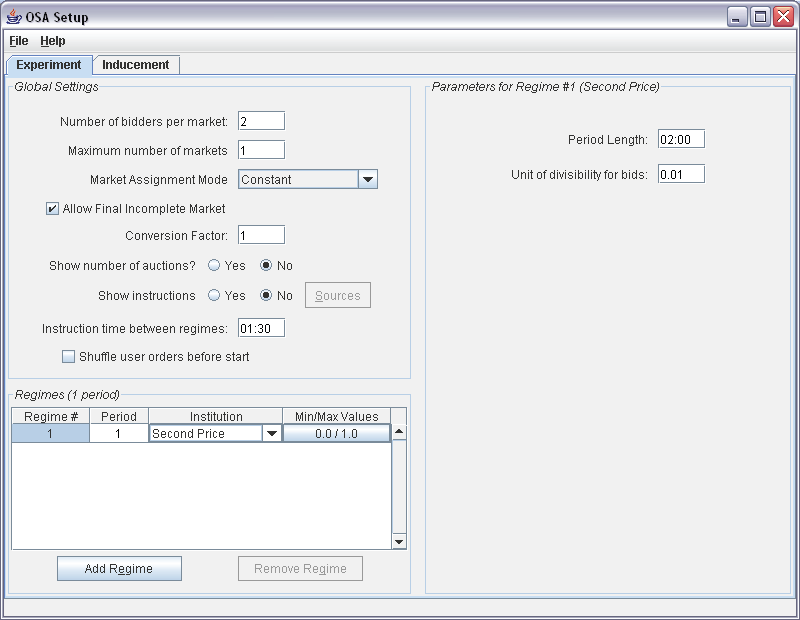
Task: Click Unit of divisibility for bids field
Action: click(681, 174)
